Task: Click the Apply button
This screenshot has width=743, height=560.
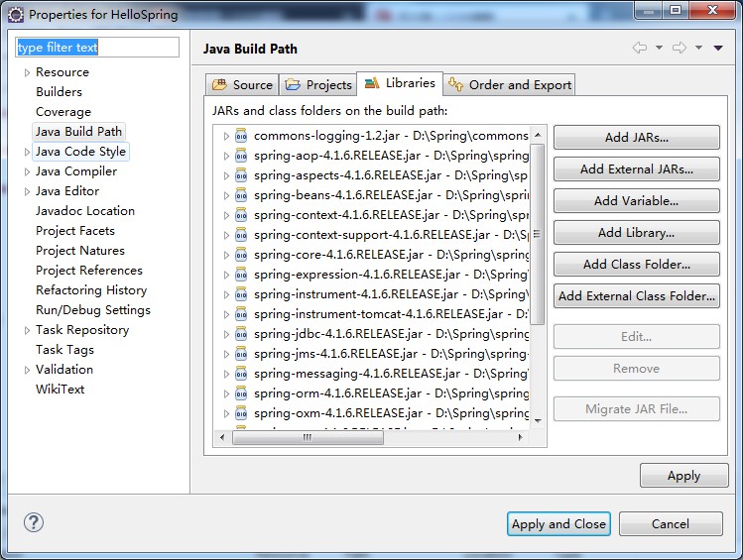Action: pyautogui.click(x=683, y=476)
